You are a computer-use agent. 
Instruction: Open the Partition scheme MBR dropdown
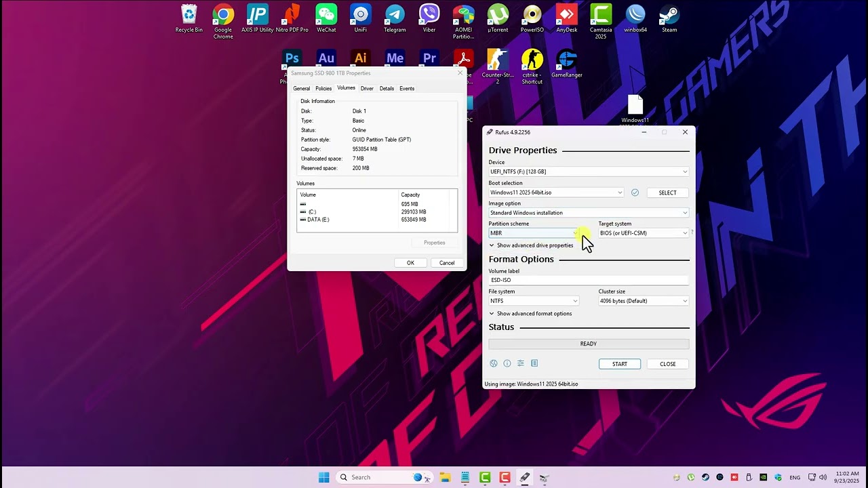point(534,233)
